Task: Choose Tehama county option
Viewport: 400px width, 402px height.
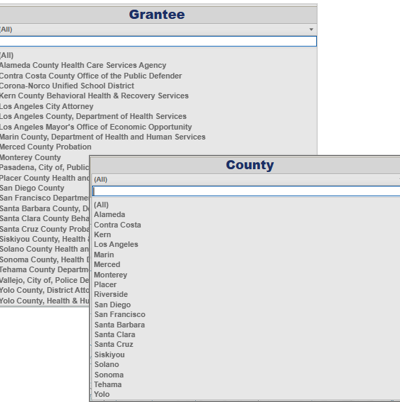Action: (108, 384)
